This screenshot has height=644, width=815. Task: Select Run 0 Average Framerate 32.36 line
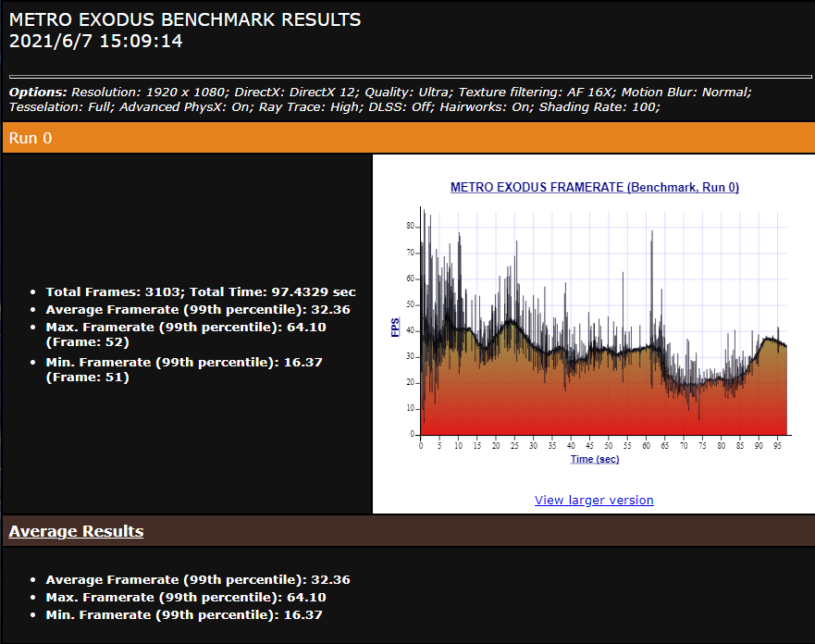[184, 310]
